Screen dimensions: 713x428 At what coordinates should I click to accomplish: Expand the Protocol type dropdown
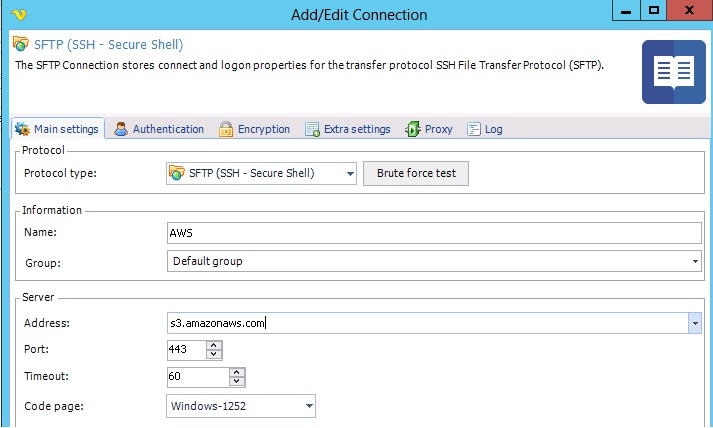(x=350, y=173)
